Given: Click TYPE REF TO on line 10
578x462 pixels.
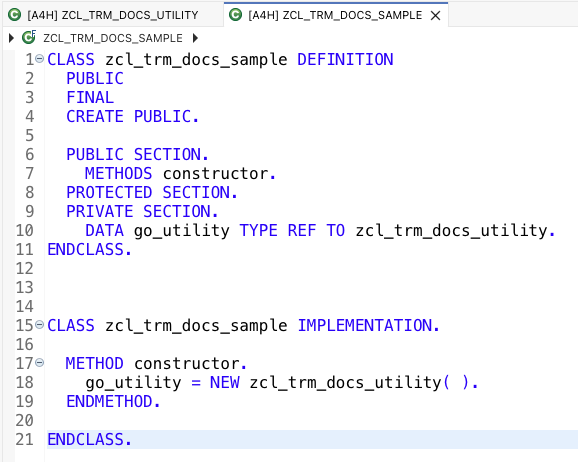Looking at the screenshot, I should [x=292, y=230].
